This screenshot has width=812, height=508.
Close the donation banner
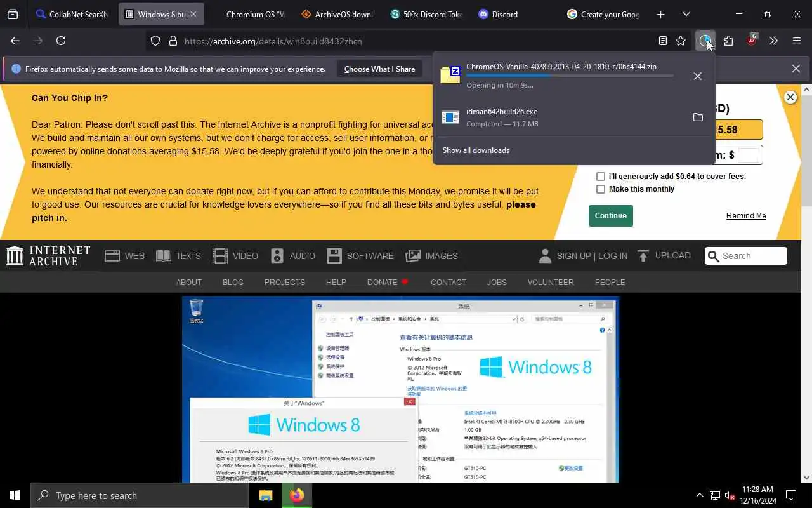[x=790, y=97]
